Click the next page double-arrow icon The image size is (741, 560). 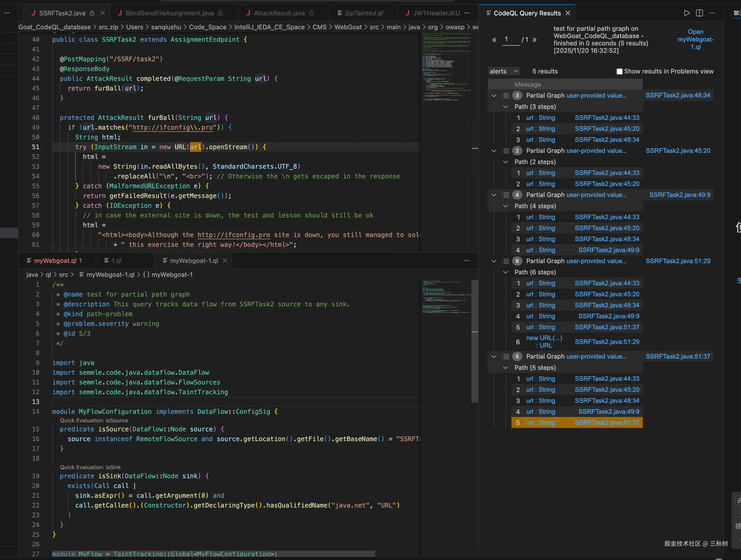pyautogui.click(x=535, y=40)
